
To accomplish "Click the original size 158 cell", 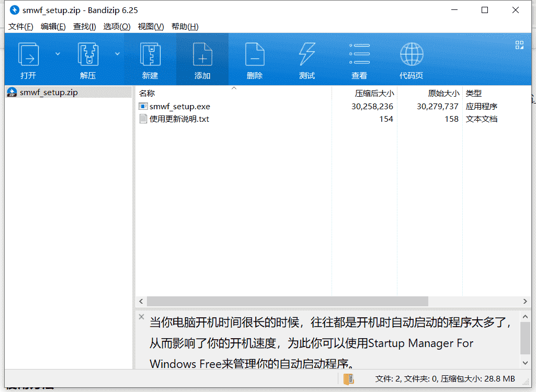I will click(x=452, y=119).
